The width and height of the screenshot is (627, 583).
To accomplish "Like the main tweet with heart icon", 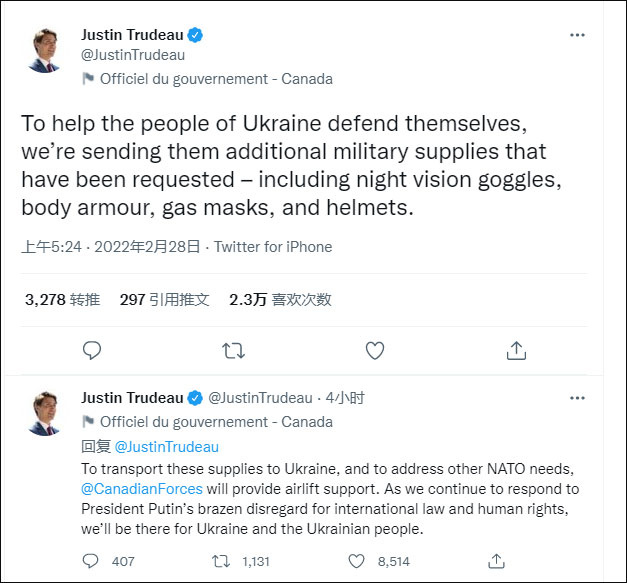I will (x=375, y=350).
